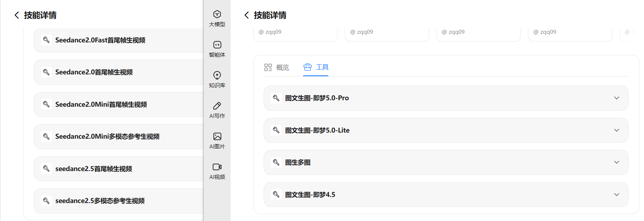This screenshot has width=644, height=221.
Task: Open the Seedance2.0首尾帧生视频 tool row
Action: [119, 72]
